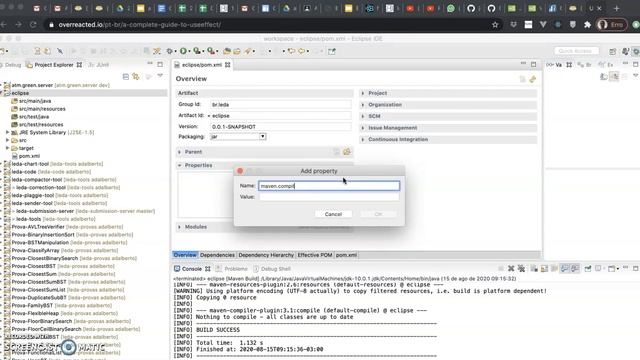Image resolution: width=640 pixels, height=360 pixels.
Task: Toggle Show Console on Standard Out change
Action: (x=564, y=268)
